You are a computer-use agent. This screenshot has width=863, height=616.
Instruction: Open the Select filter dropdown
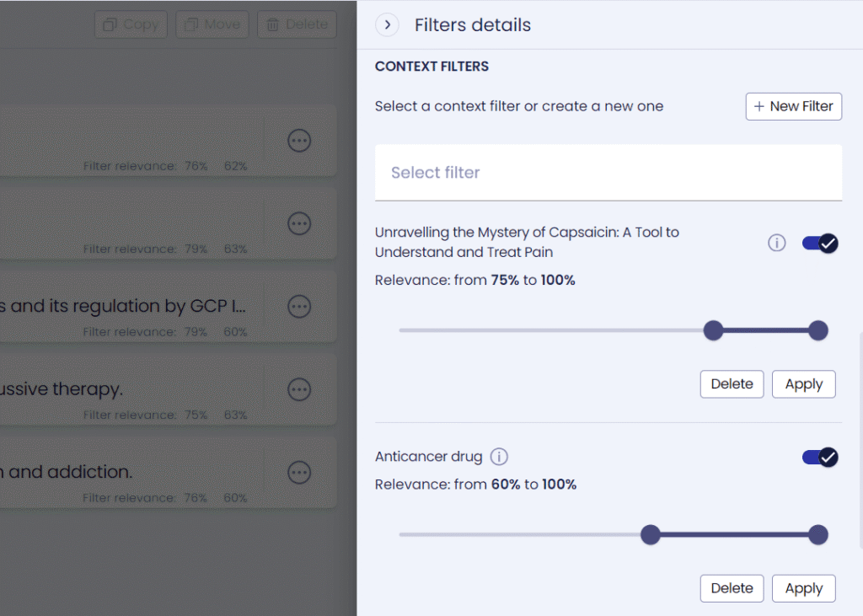(x=608, y=173)
